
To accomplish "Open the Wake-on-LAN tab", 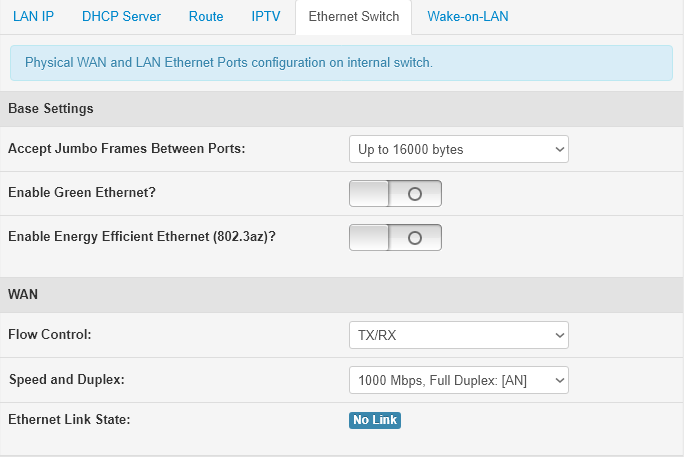I will [468, 17].
